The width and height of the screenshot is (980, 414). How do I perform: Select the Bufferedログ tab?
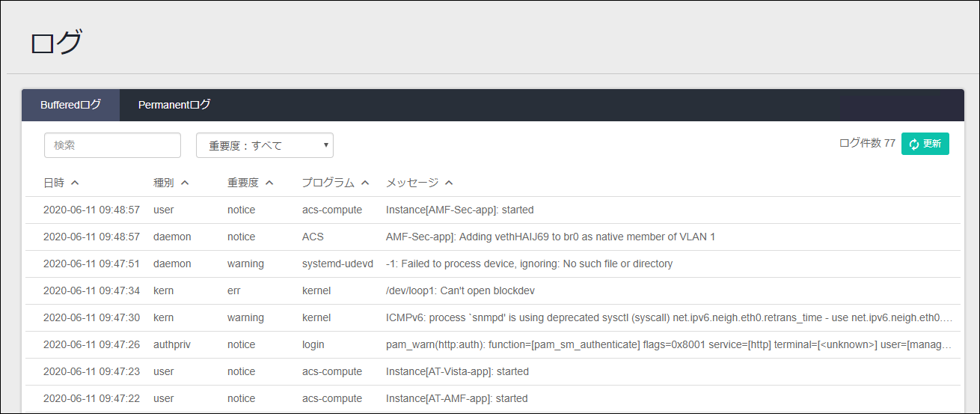pyautogui.click(x=70, y=105)
